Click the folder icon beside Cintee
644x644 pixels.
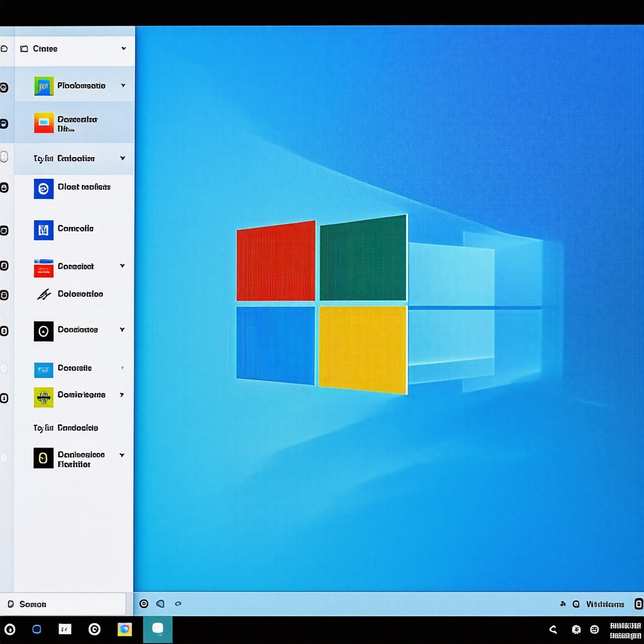25,49
